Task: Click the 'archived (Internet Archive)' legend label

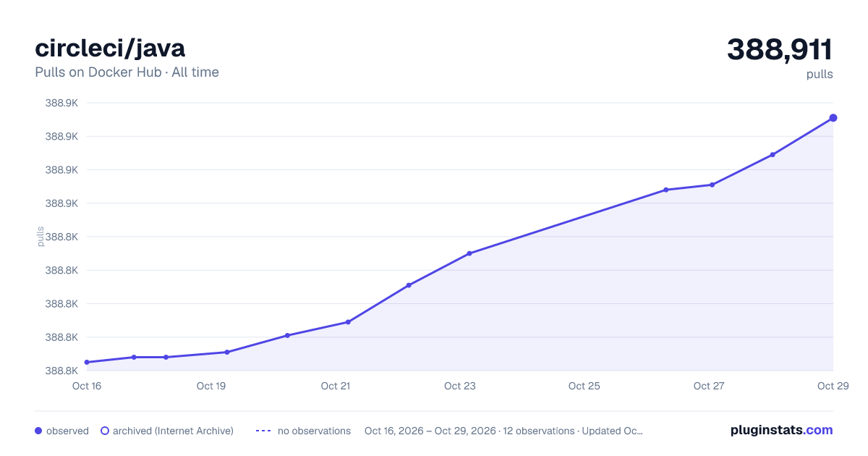Action: pos(173,431)
